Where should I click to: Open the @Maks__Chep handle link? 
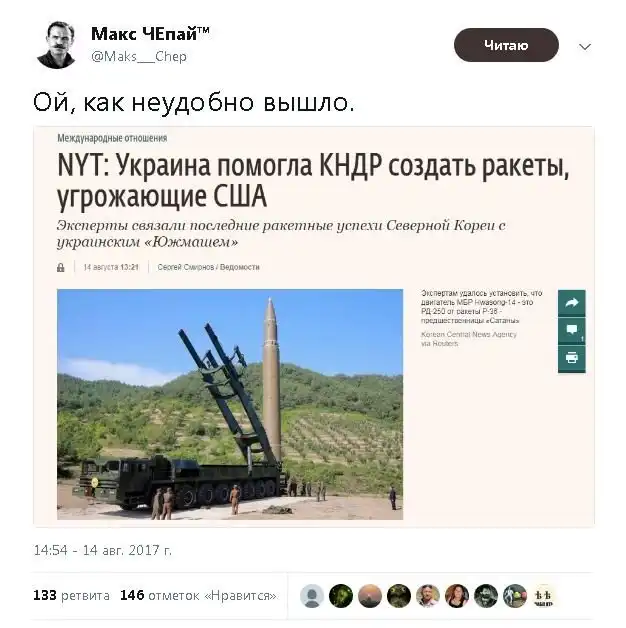point(139,56)
